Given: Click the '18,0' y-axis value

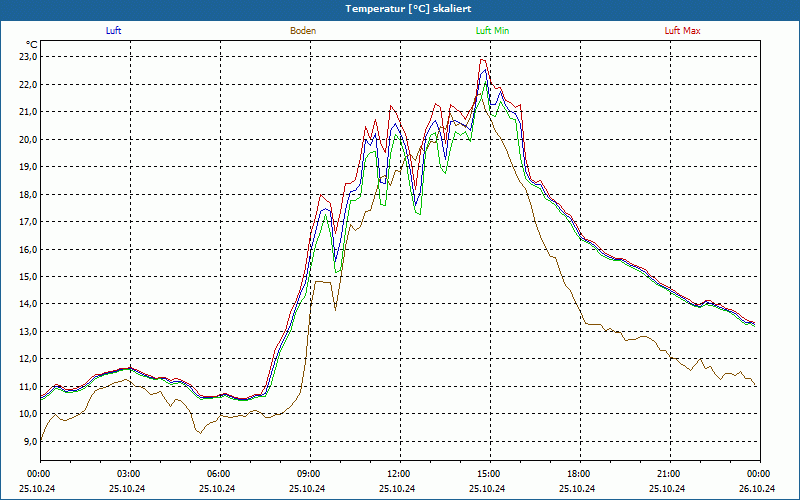Looking at the screenshot, I should [x=29, y=194].
